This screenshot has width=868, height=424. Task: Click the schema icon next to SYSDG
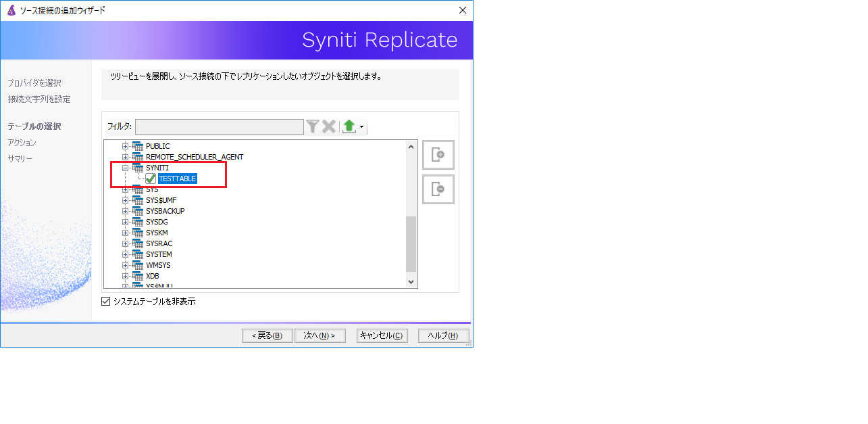pos(138,222)
